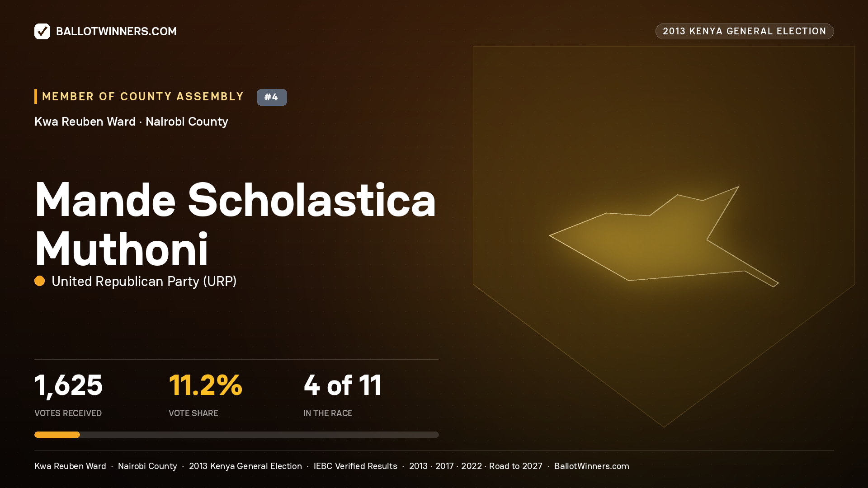Select the 2017 year in footer

[444, 466]
